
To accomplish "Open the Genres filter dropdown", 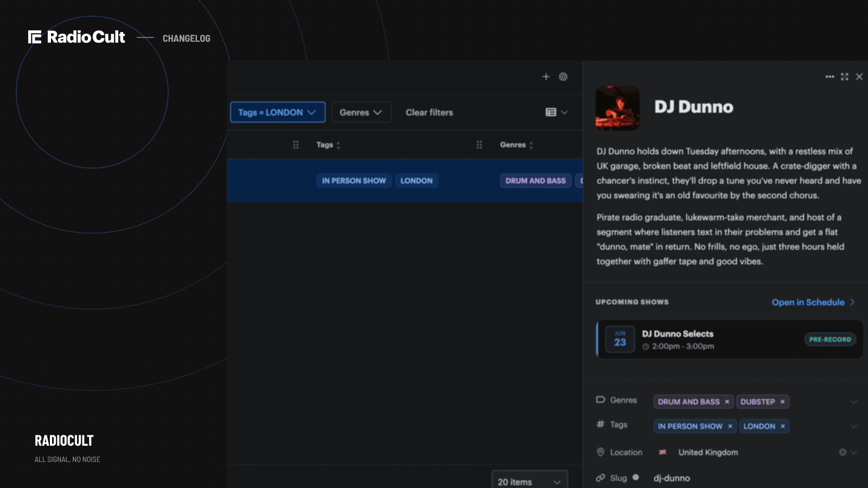I will tap(361, 112).
